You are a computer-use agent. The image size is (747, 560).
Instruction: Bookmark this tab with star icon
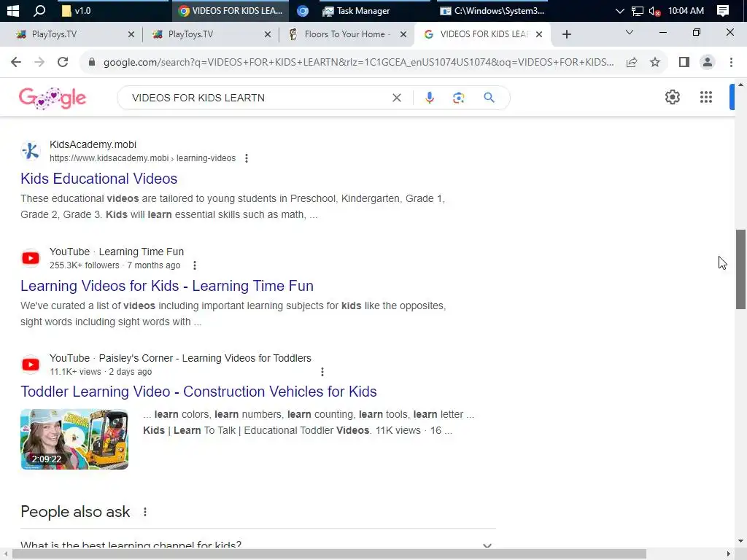[655, 62]
